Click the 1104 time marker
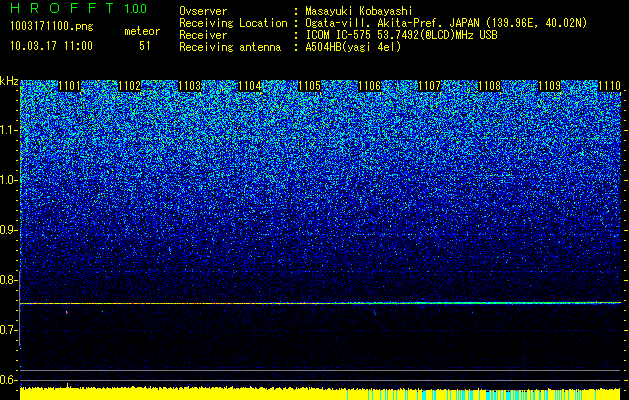The height and width of the screenshot is (400, 629). 250,86
